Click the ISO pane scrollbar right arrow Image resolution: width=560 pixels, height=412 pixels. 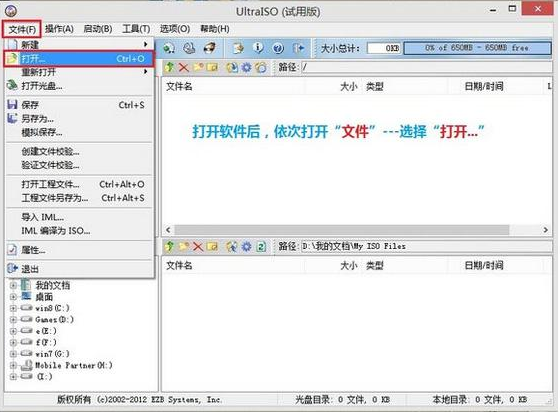click(x=546, y=230)
